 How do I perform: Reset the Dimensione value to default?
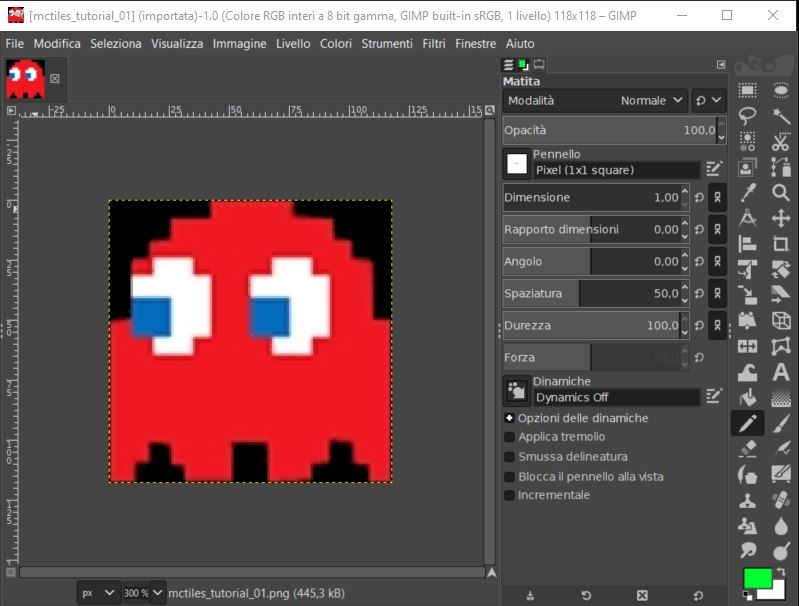[699, 198]
